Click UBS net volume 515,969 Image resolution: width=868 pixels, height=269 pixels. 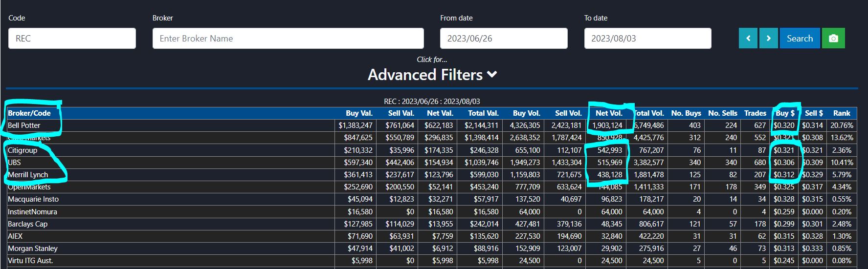(610, 163)
